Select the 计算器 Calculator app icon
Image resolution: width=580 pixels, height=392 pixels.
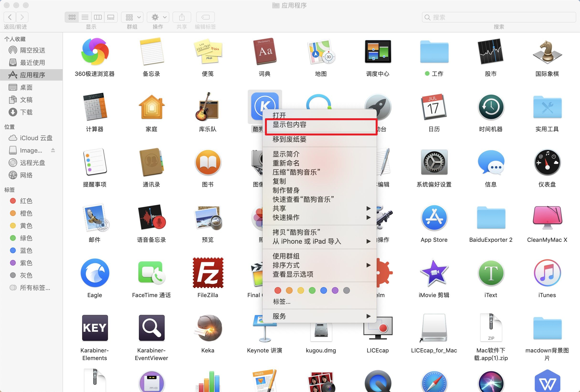pyautogui.click(x=95, y=107)
